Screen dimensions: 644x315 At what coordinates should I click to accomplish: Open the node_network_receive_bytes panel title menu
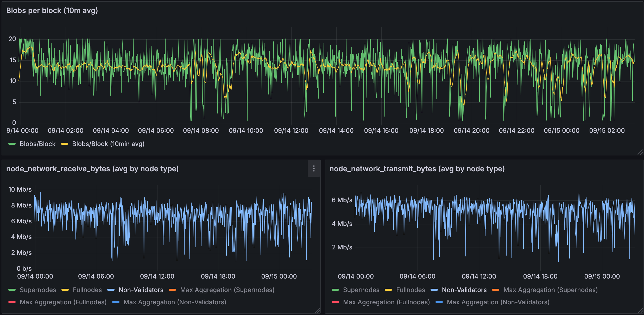[x=92, y=169]
